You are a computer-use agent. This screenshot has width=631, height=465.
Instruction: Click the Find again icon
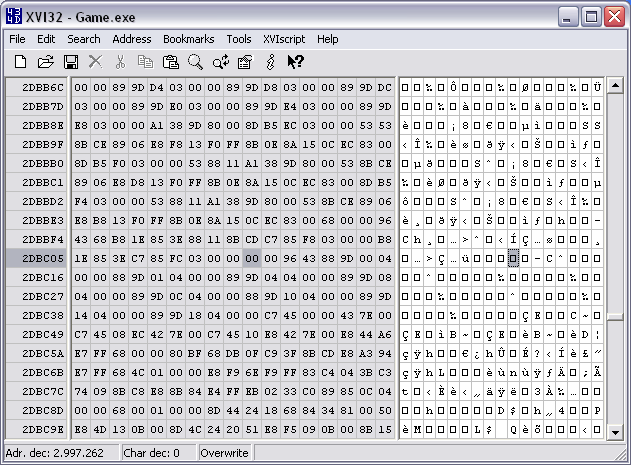[220, 62]
